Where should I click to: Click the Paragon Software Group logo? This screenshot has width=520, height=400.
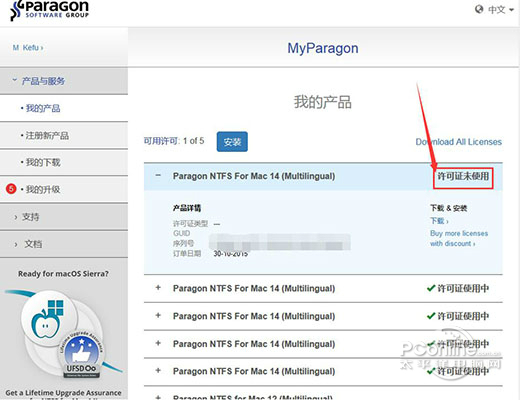click(49, 10)
